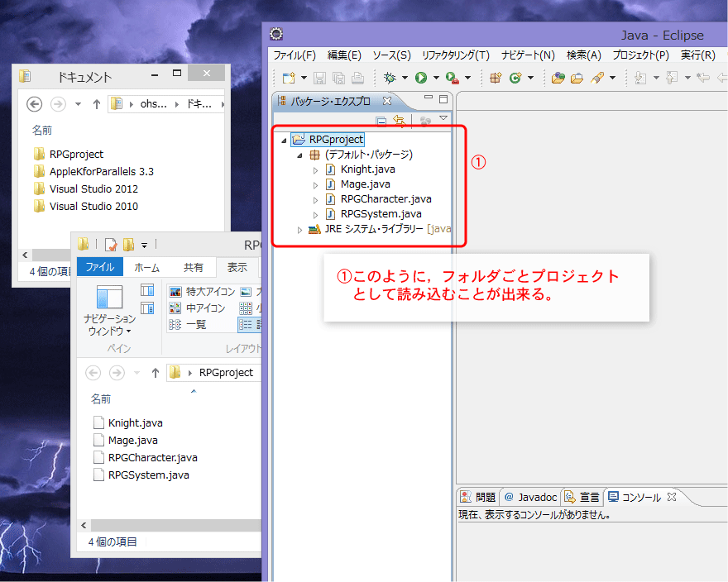Open the ナビゲート(N) menu
Viewport: 728px width, 582px height.
[528, 55]
